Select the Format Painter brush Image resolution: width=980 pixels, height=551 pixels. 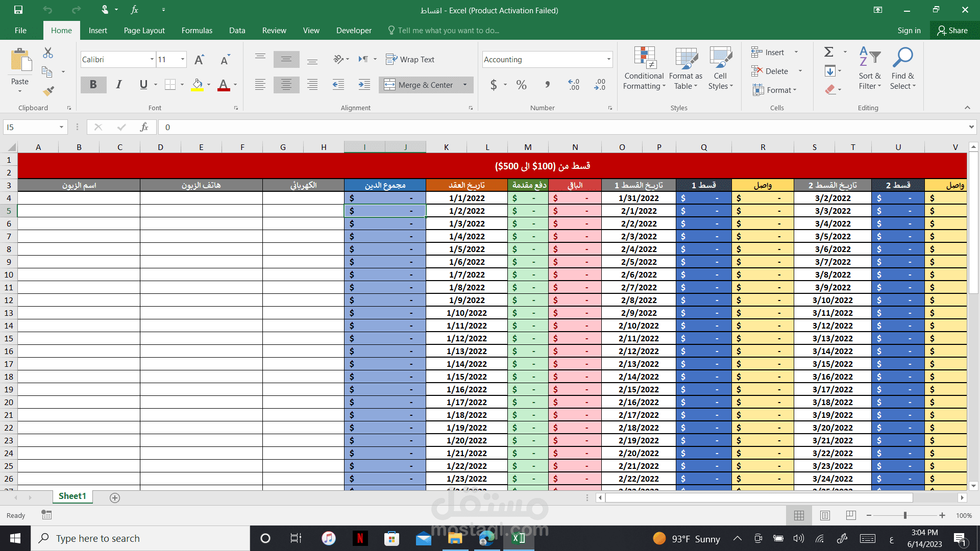coord(48,91)
